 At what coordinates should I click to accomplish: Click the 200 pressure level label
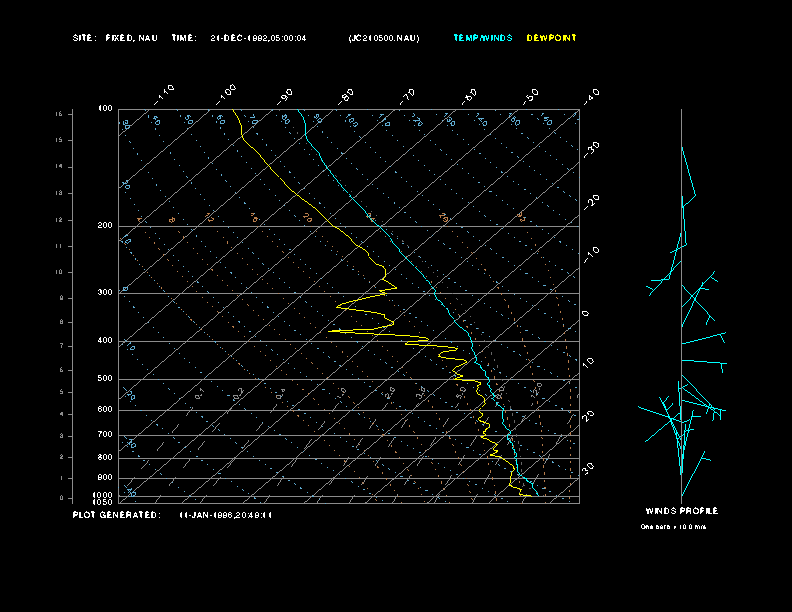pyautogui.click(x=105, y=225)
